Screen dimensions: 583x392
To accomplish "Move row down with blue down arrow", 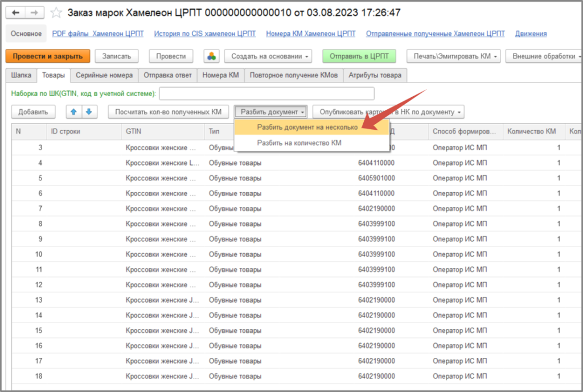I will (x=89, y=112).
